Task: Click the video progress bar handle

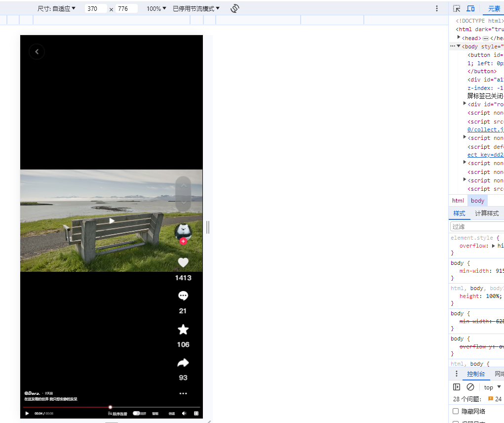Action: click(x=110, y=407)
